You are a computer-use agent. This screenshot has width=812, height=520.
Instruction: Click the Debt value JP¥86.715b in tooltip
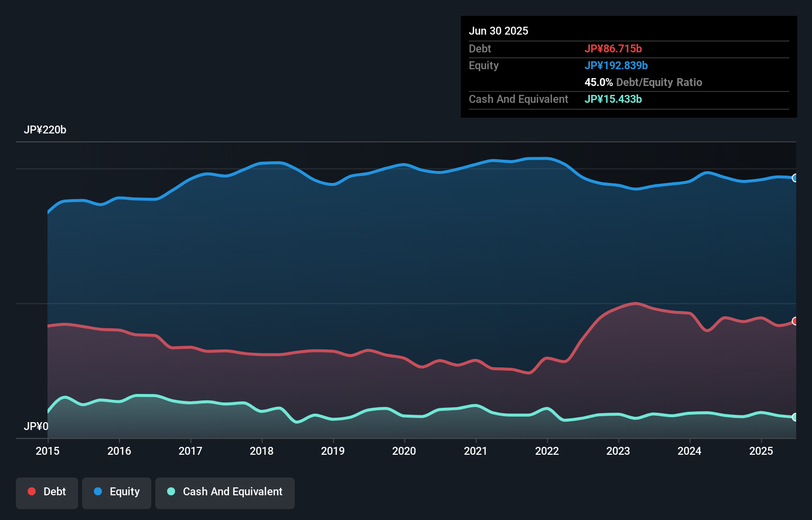tap(613, 48)
